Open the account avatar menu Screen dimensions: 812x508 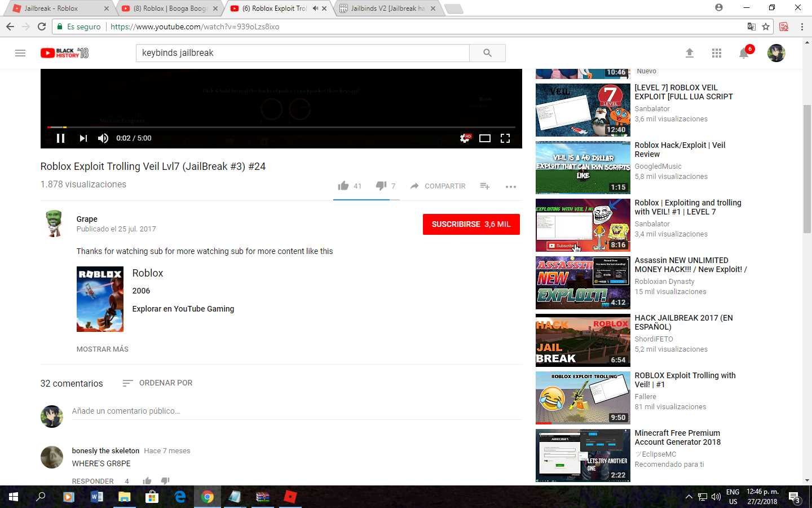(776, 53)
